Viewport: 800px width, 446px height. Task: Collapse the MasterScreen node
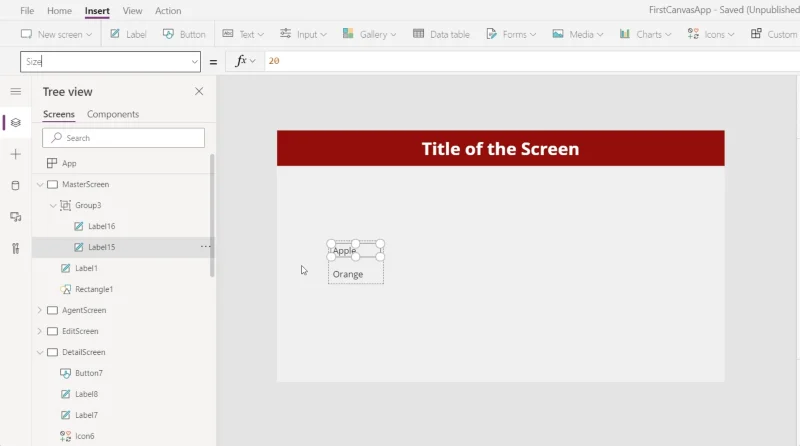click(40, 184)
